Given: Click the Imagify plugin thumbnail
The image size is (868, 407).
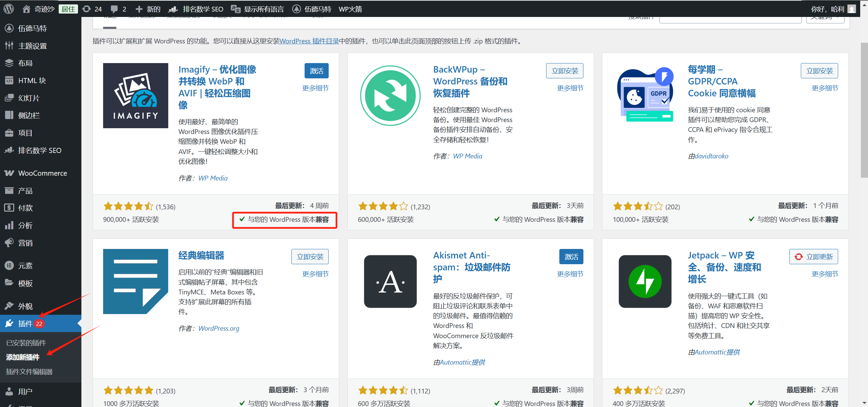Looking at the screenshot, I should pyautogui.click(x=135, y=96).
